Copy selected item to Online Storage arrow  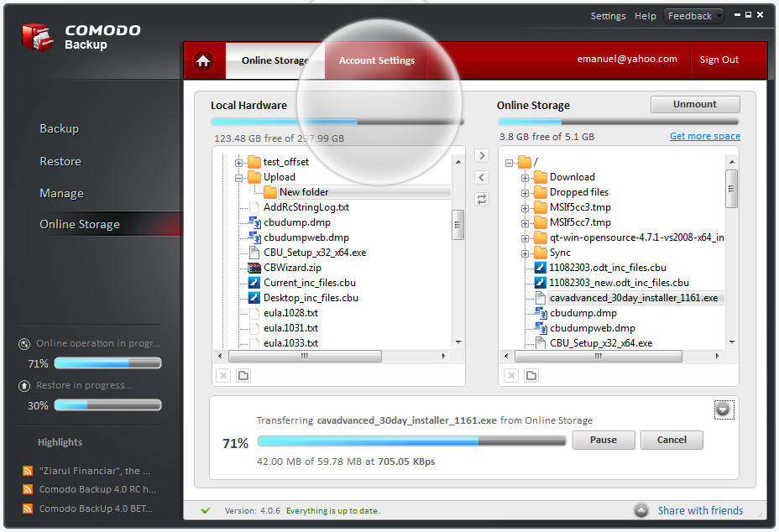click(x=481, y=155)
